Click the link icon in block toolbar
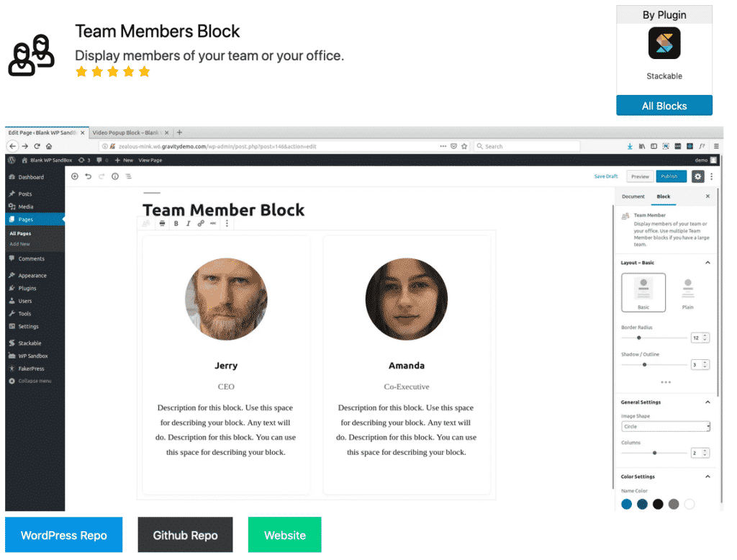 pos(201,224)
